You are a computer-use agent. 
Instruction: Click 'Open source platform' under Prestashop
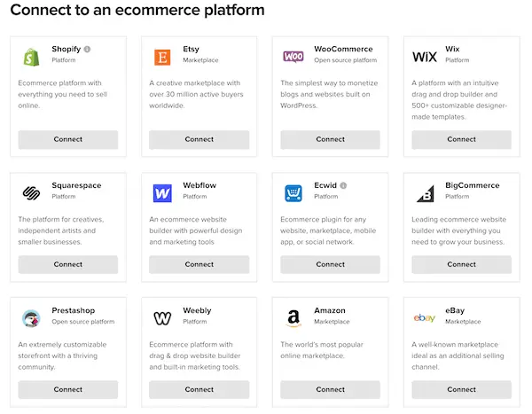(83, 322)
